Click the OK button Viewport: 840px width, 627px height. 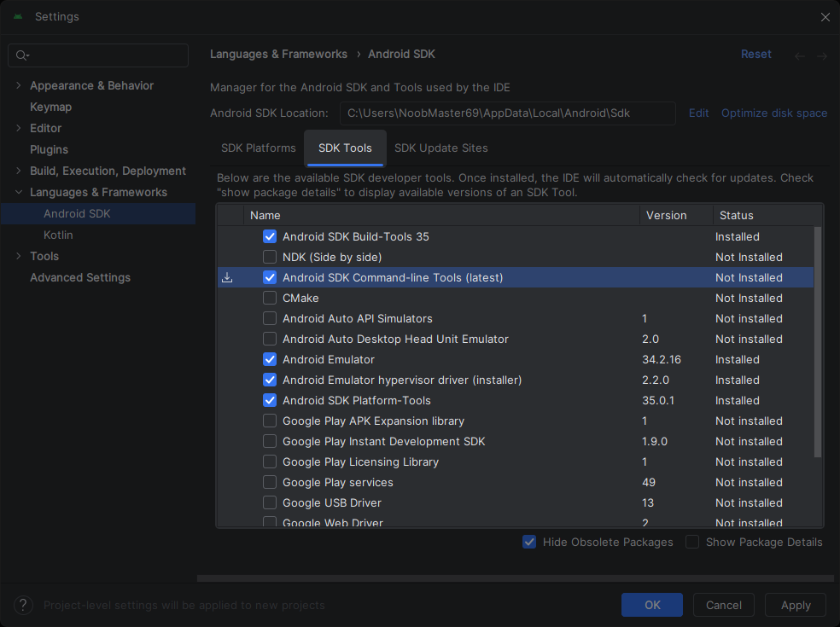tap(652, 605)
